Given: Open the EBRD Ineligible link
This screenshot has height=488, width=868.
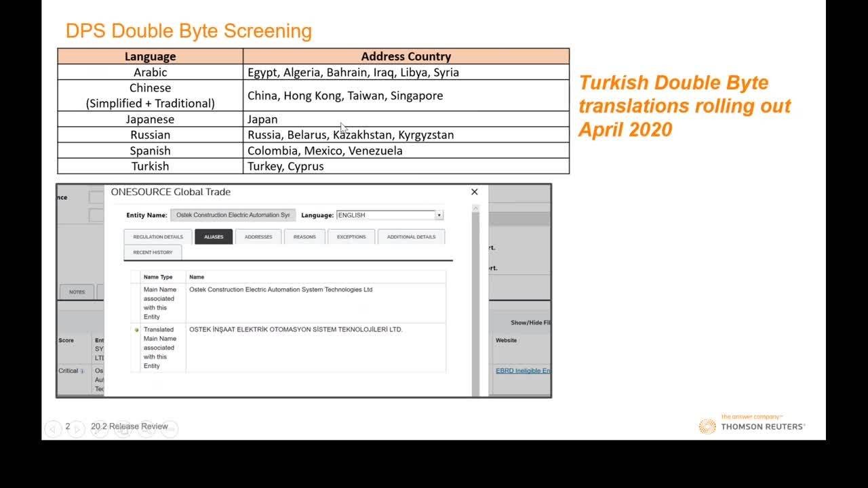Looking at the screenshot, I should point(523,371).
